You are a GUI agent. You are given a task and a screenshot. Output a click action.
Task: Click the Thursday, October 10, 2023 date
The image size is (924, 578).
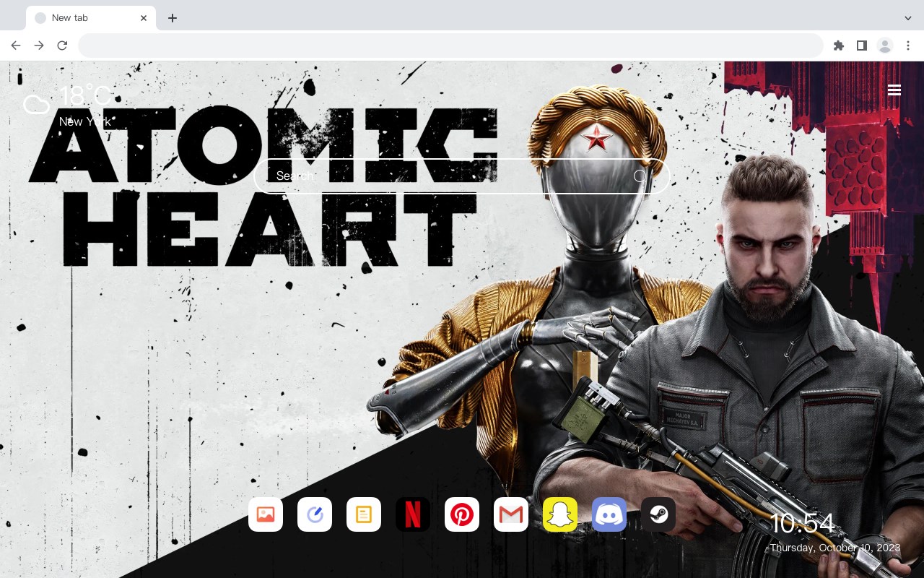835,548
